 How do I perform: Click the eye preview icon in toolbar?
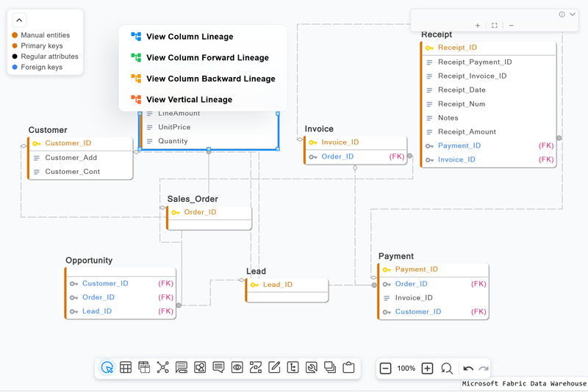(237, 368)
